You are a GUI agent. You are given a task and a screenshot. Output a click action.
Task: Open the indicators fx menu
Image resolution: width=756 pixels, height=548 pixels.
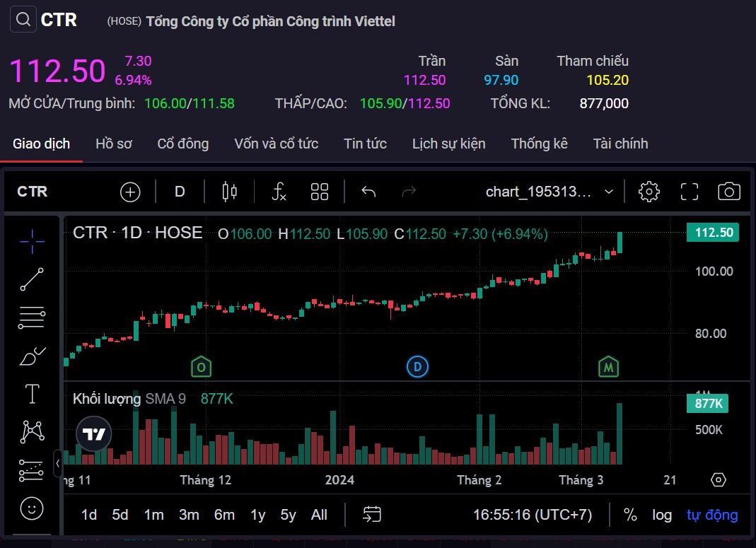click(279, 192)
